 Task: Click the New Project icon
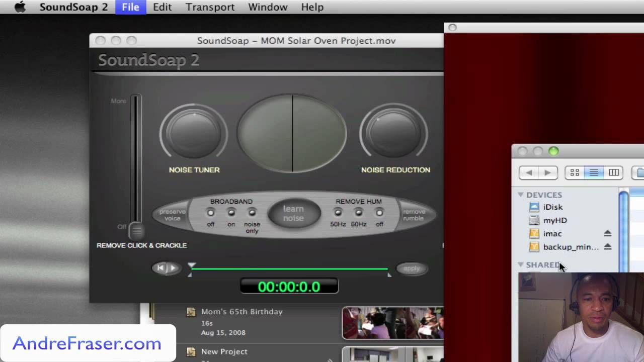tap(191, 352)
